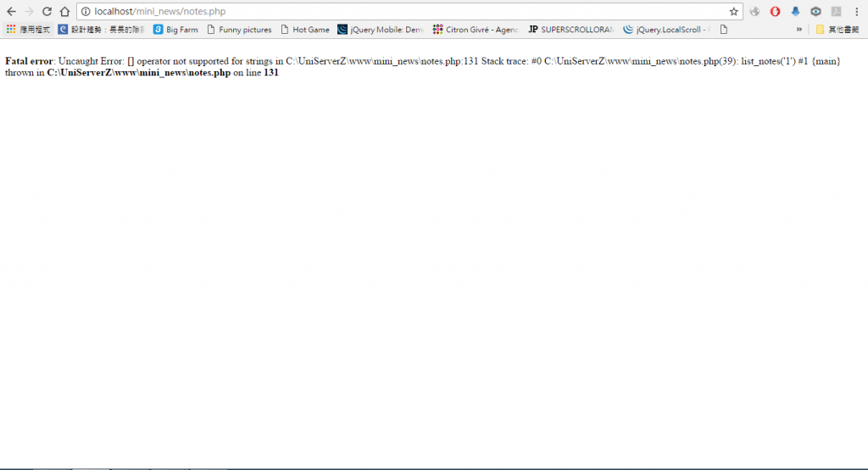Image resolution: width=868 pixels, height=470 pixels.
Task: Click the address bar showing localhost/mini_news/notes.php
Action: pyautogui.click(x=407, y=12)
